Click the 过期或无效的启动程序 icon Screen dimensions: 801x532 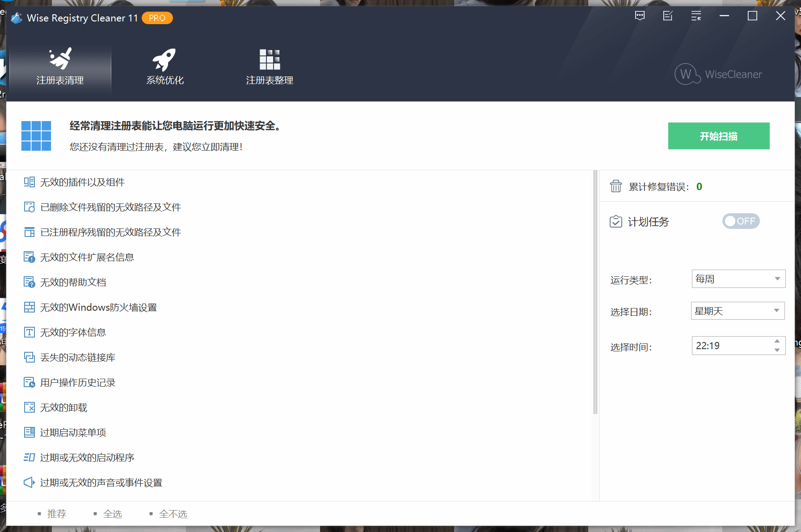click(29, 457)
